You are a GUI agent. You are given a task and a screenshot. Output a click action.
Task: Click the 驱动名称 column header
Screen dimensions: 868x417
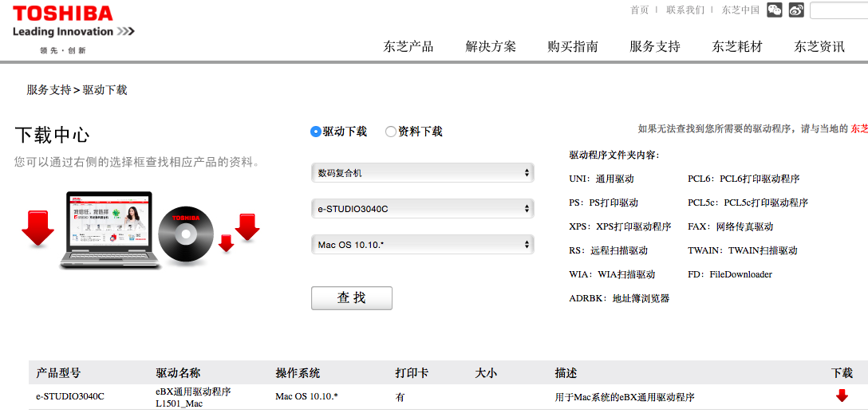(x=178, y=373)
